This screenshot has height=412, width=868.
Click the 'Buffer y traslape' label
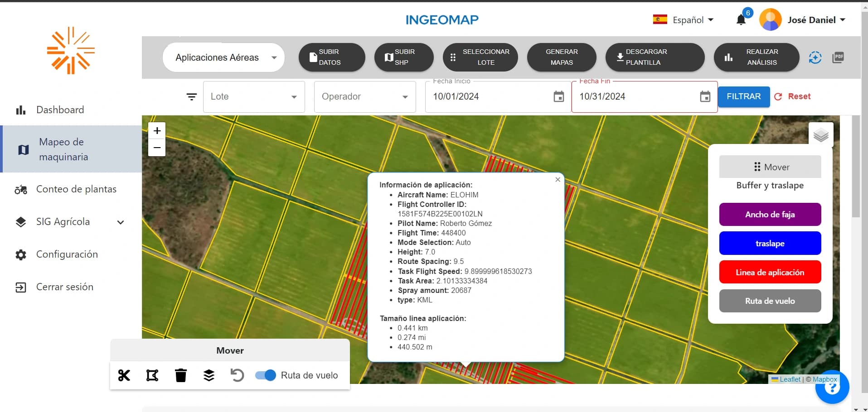tap(770, 186)
